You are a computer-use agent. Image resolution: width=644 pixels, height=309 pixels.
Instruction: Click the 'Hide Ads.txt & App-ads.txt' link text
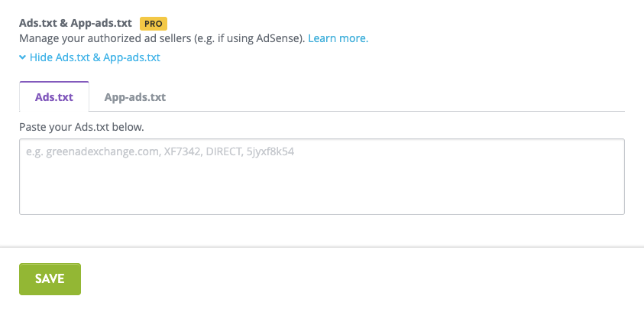[95, 57]
